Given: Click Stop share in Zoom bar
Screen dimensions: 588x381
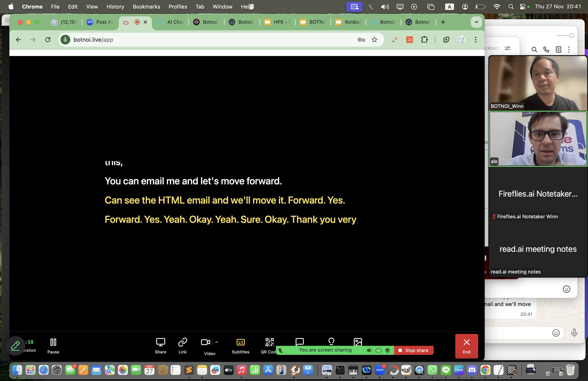Looking at the screenshot, I should click(x=414, y=350).
